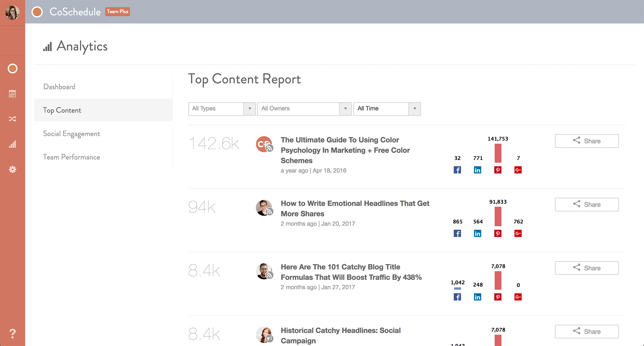Select the Shuffle/ReQueue sidebar icon
The height and width of the screenshot is (346, 644).
tap(13, 119)
